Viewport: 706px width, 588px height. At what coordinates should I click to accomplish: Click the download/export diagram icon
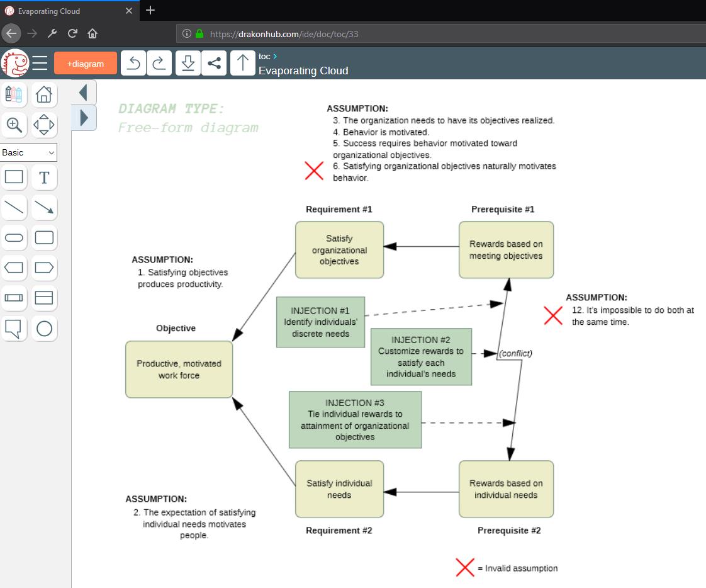tap(188, 63)
